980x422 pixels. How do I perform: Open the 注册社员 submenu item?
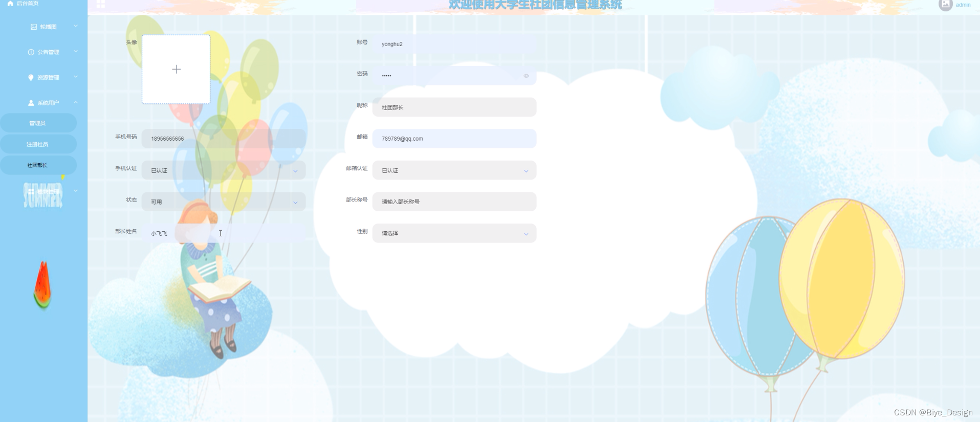38,144
